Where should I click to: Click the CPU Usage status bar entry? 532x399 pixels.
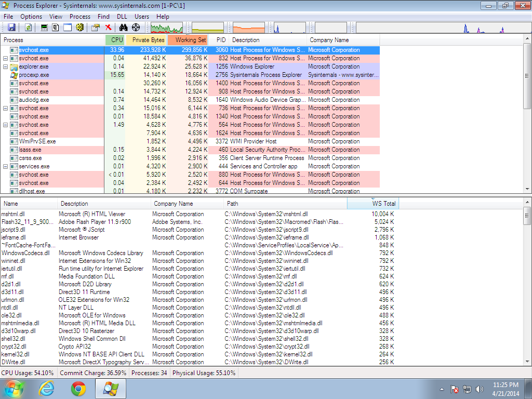click(28, 373)
